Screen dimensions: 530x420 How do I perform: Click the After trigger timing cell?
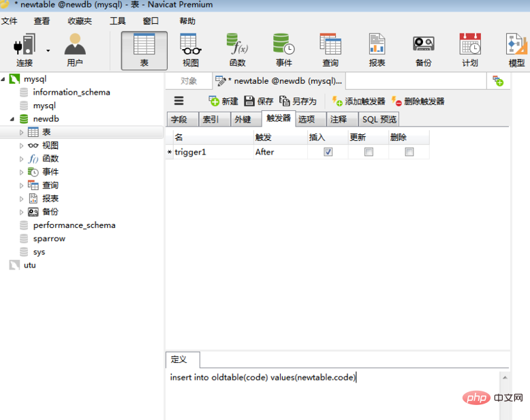tap(281, 152)
